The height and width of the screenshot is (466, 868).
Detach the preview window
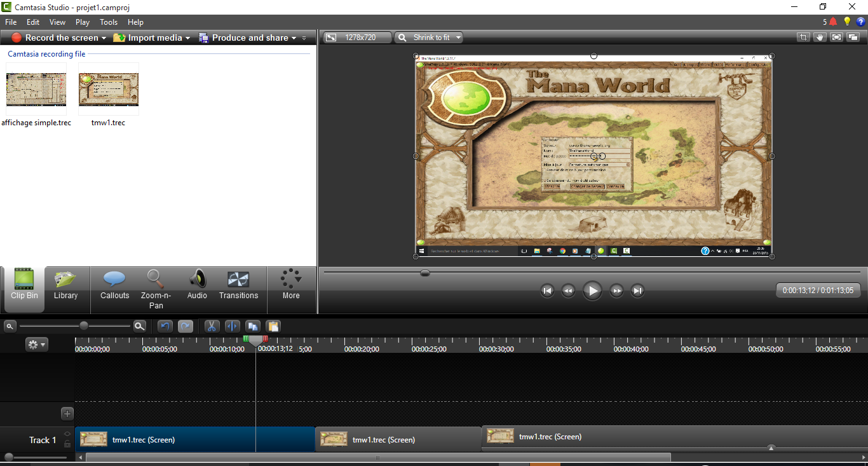pos(853,38)
